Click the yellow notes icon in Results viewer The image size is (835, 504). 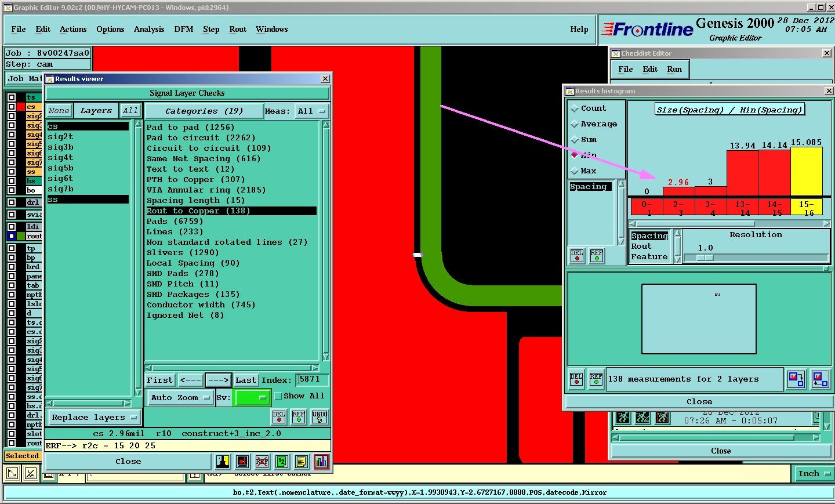[301, 462]
